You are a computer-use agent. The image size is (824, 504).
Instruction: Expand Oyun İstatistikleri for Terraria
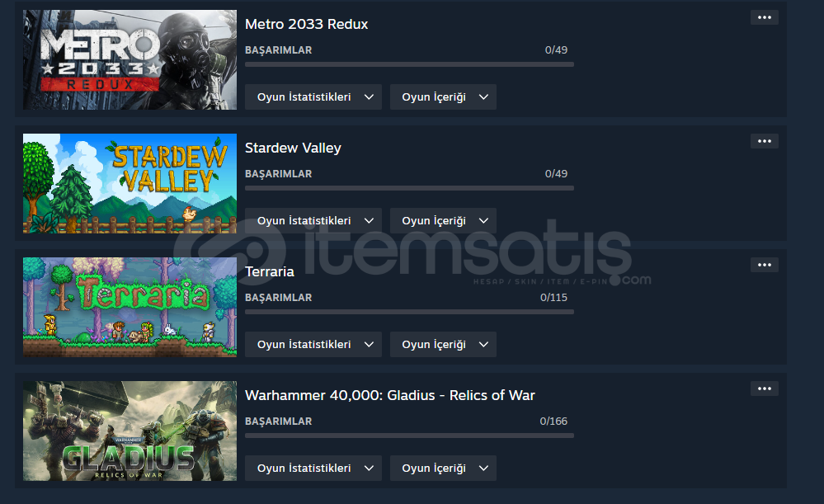tap(313, 345)
